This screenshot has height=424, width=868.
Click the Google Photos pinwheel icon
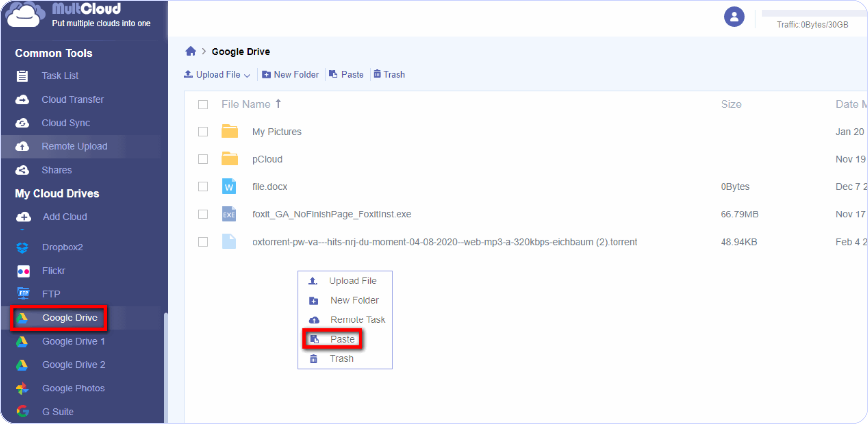(22, 389)
